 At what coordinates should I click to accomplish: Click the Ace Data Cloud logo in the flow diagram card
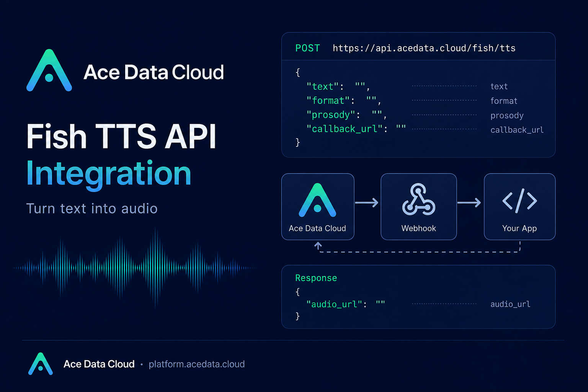click(317, 200)
